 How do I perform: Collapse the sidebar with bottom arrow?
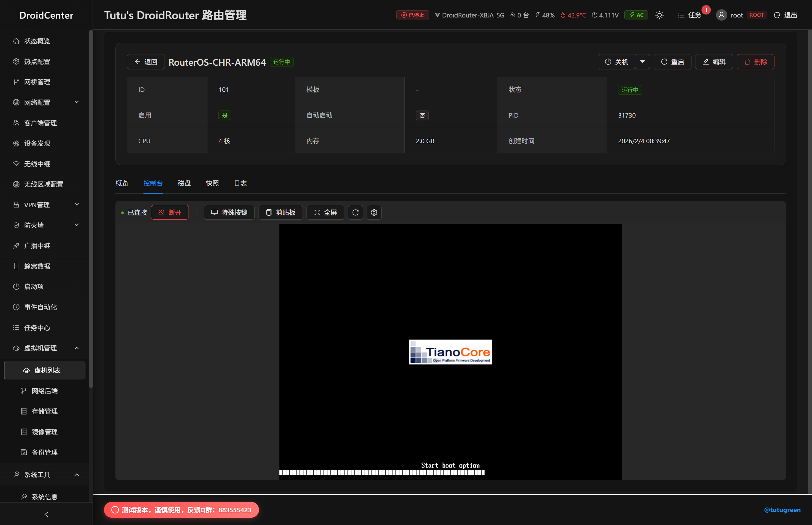(46, 514)
